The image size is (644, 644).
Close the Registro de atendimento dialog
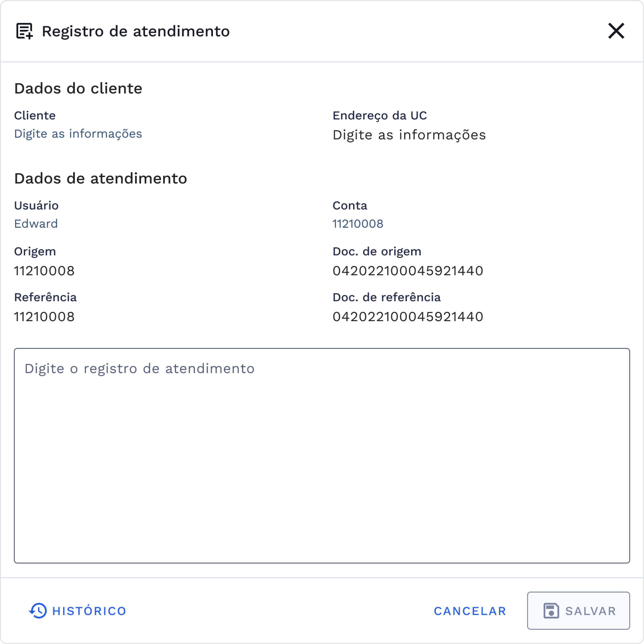point(616,31)
